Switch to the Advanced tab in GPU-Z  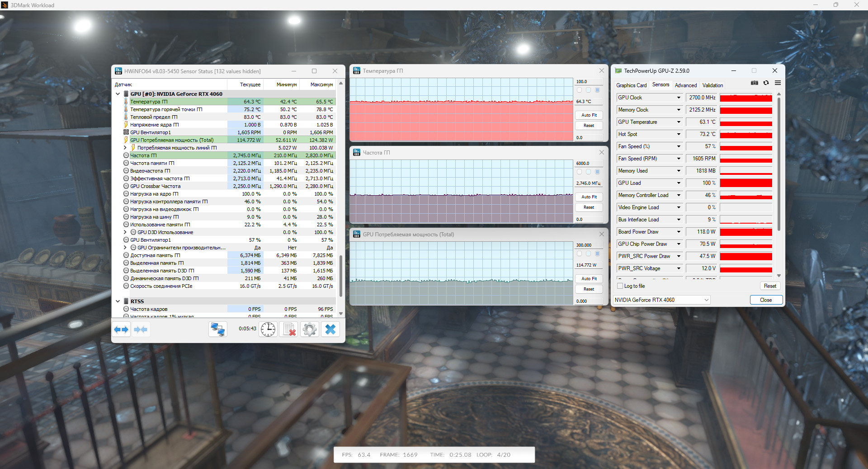(x=685, y=85)
